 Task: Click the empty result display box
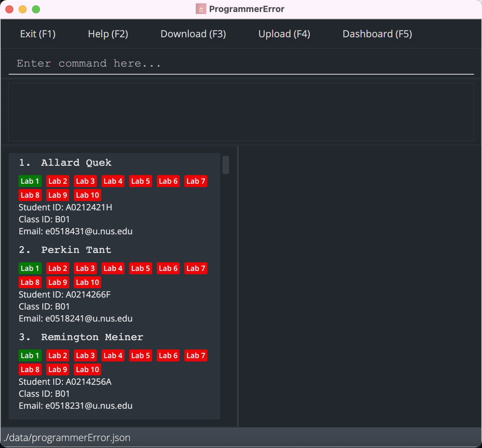[241, 112]
